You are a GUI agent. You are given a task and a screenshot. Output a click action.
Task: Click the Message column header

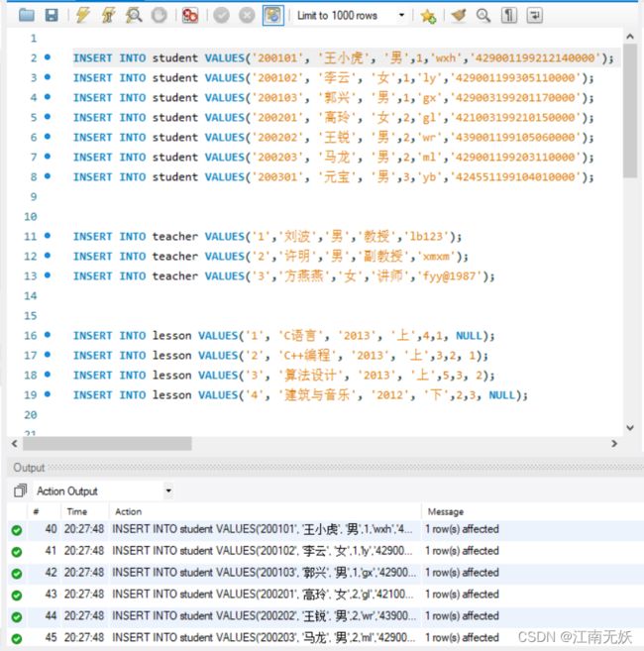pos(446,511)
